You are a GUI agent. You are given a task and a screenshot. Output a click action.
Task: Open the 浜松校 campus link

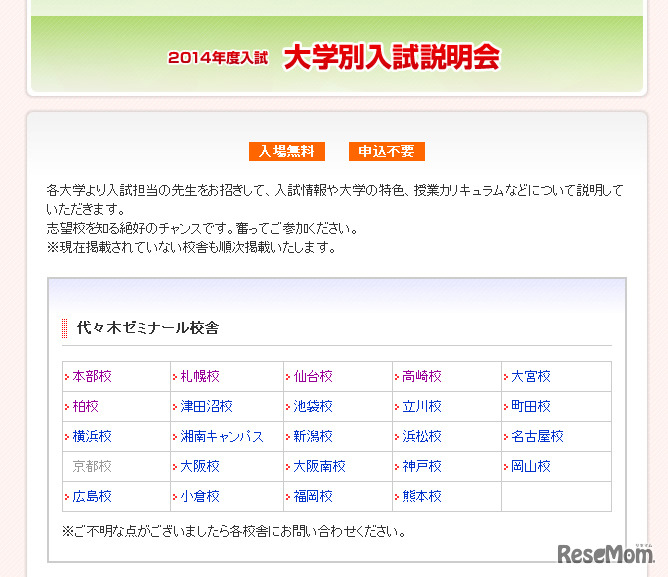[422, 436]
